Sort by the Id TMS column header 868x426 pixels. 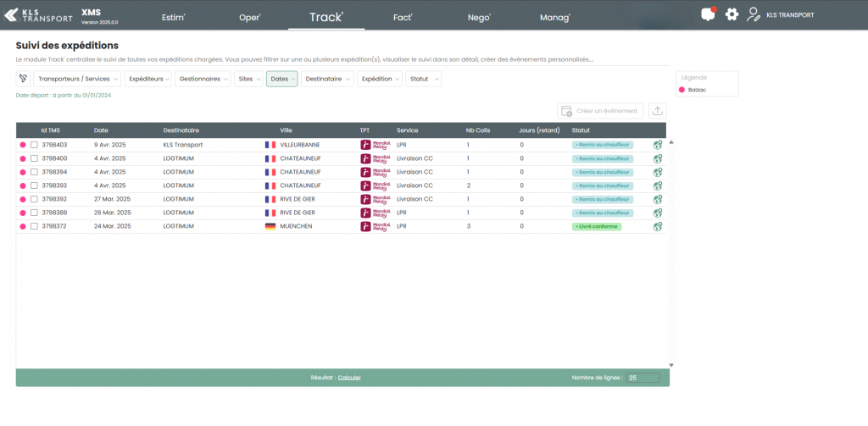(50, 130)
